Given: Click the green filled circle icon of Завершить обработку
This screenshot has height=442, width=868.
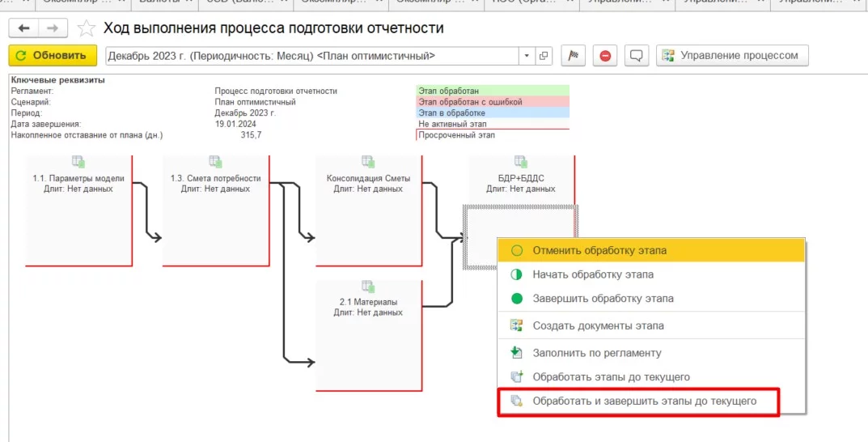Looking at the screenshot, I should click(x=516, y=298).
